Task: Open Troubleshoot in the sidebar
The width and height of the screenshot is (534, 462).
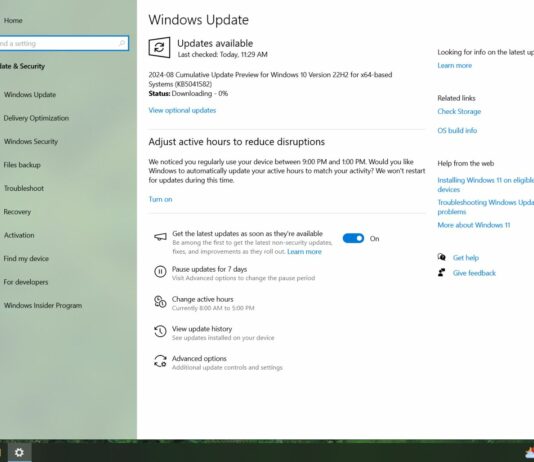Action: coord(23,188)
